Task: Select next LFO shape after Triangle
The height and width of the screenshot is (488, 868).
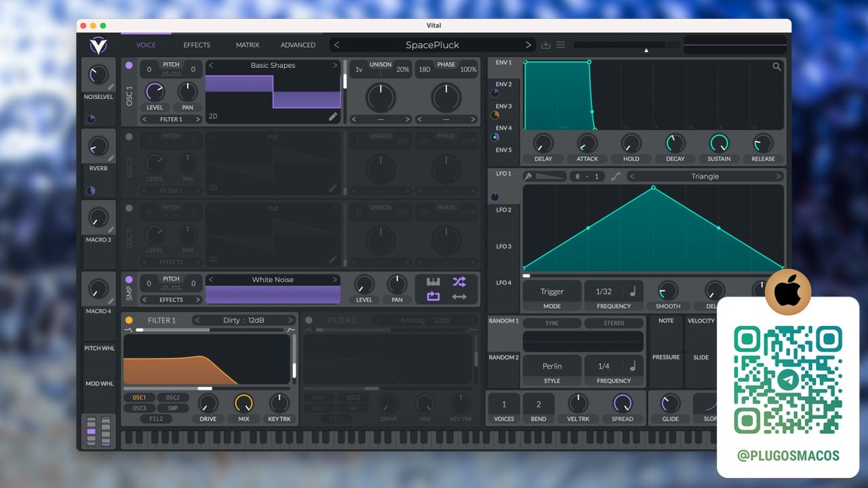Action: tap(778, 176)
